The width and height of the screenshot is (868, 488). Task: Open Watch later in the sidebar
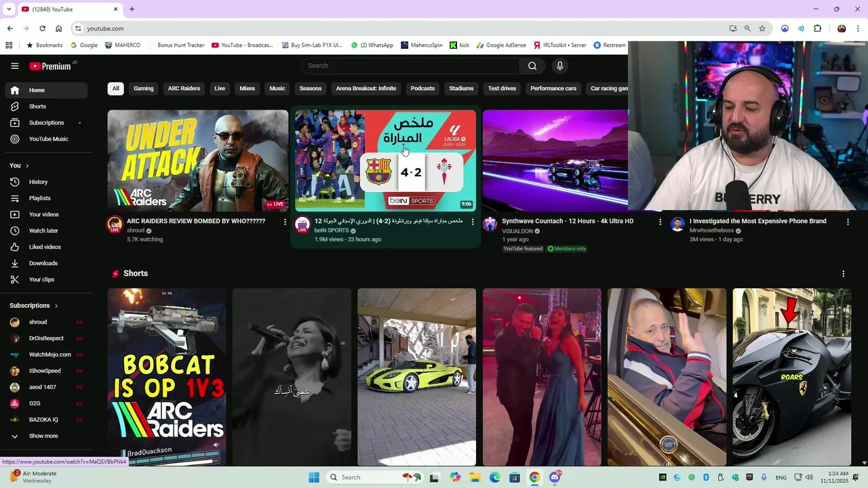(47, 230)
